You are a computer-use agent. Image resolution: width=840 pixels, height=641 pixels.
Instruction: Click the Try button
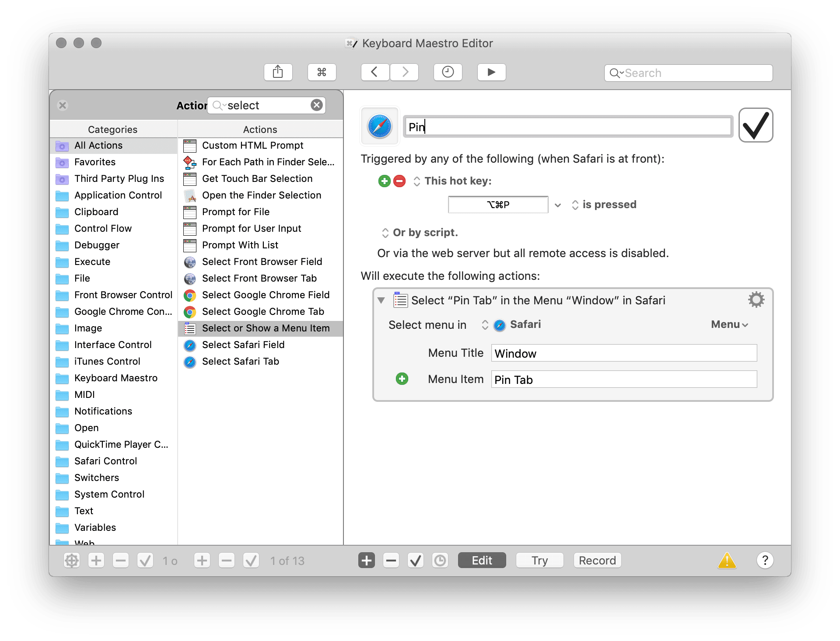click(x=539, y=560)
